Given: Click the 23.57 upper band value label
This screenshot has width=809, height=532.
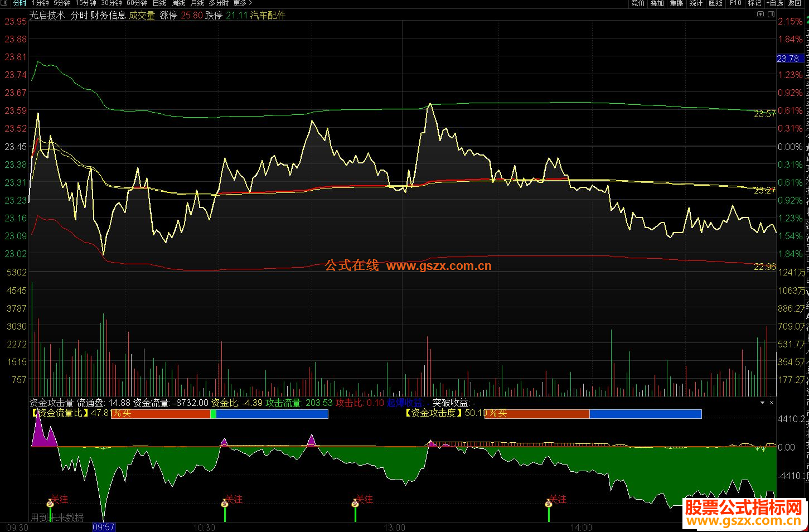Looking at the screenshot, I should coord(764,114).
